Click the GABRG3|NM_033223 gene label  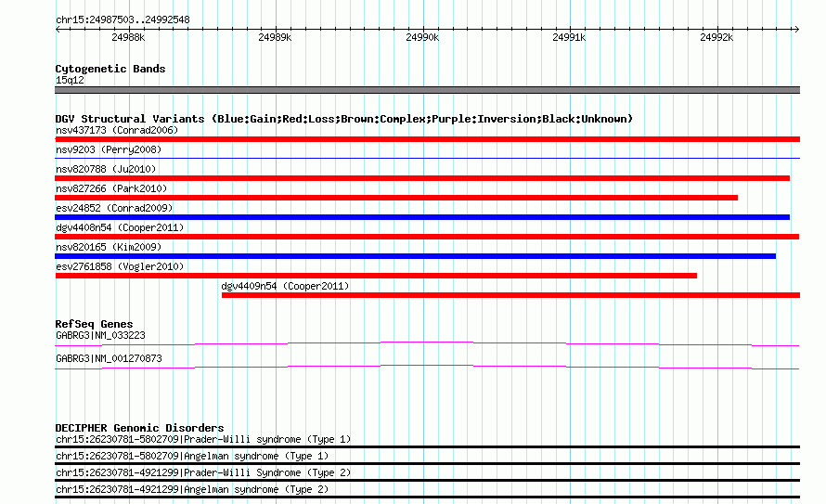pyautogui.click(x=100, y=335)
